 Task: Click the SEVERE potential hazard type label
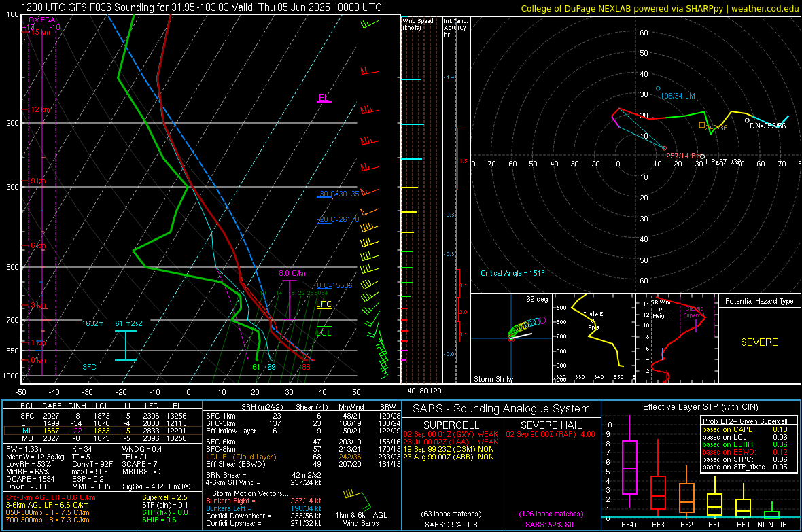759,342
